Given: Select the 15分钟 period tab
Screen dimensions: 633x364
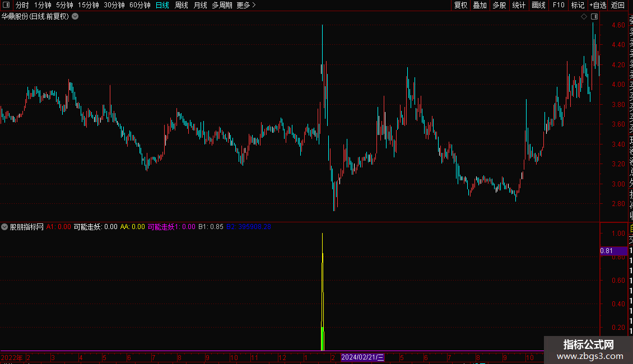Looking at the screenshot, I should (89, 5).
